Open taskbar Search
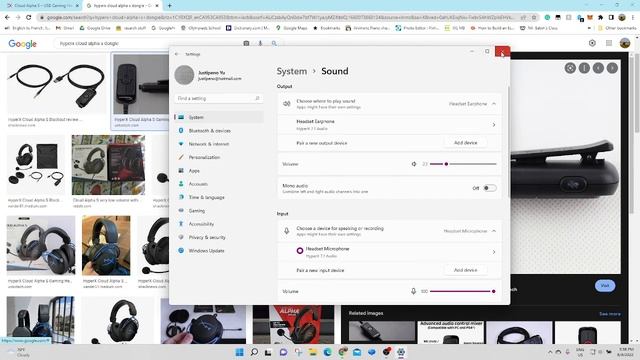 (254, 352)
